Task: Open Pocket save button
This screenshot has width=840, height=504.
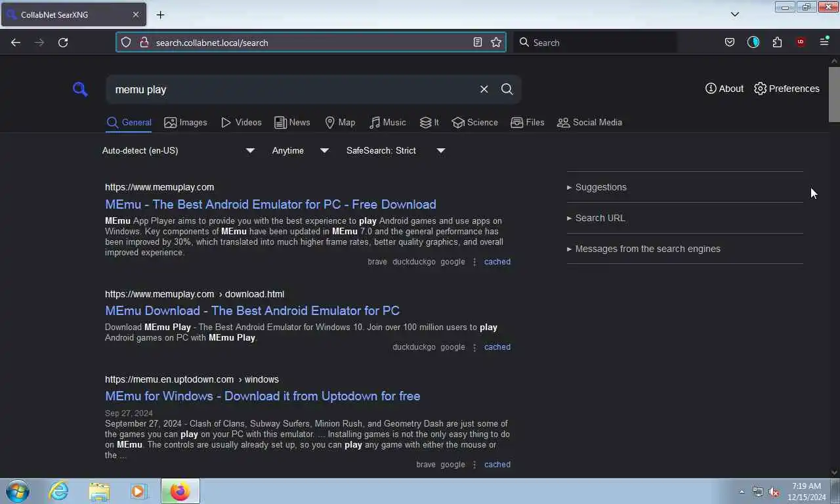Action: pos(729,42)
